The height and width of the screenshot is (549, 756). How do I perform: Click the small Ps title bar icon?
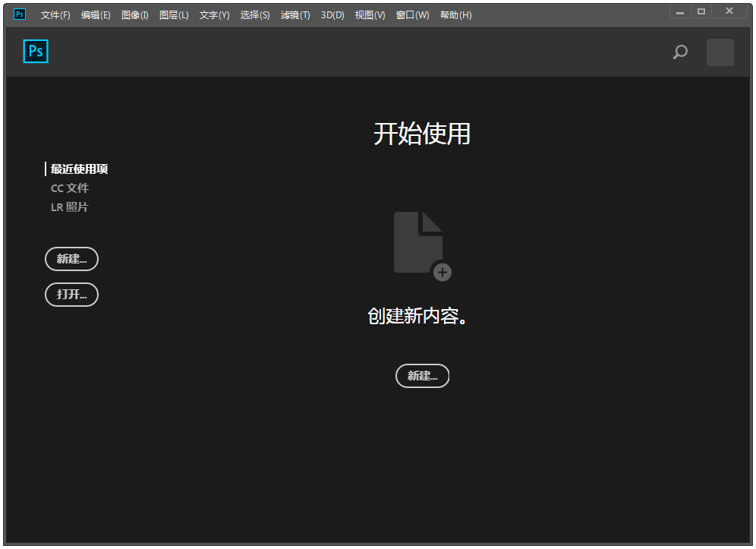coord(20,14)
